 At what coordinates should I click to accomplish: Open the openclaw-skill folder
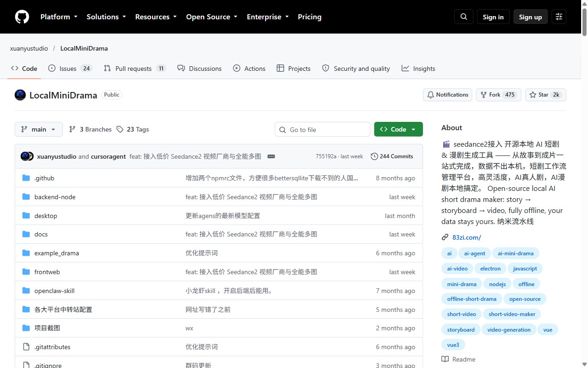[x=54, y=291]
